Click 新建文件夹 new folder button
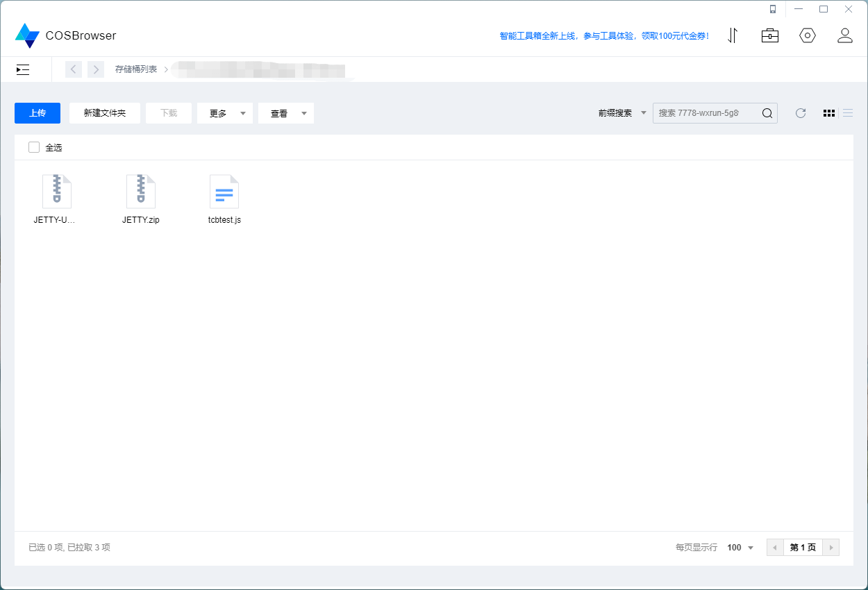 (105, 113)
